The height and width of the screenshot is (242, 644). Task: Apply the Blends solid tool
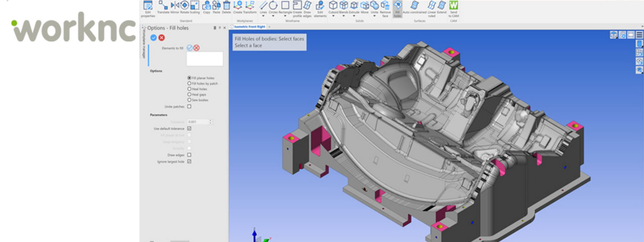pyautogui.click(x=344, y=7)
